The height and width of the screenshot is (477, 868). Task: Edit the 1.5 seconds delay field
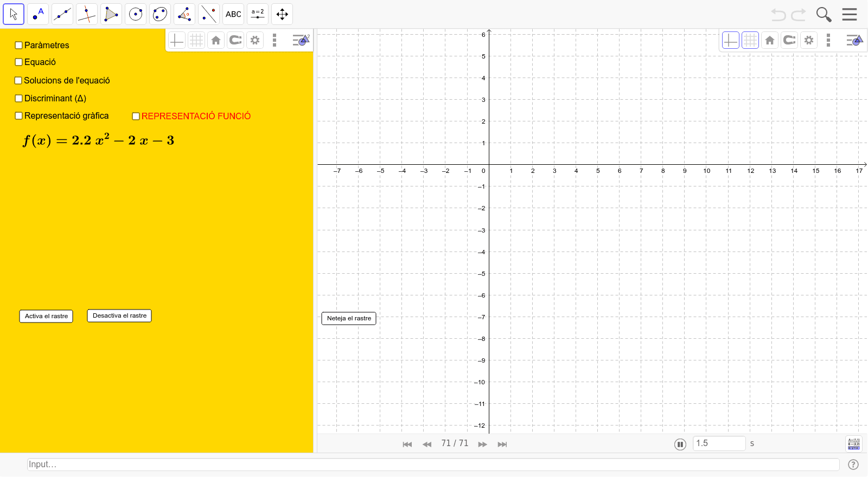719,443
